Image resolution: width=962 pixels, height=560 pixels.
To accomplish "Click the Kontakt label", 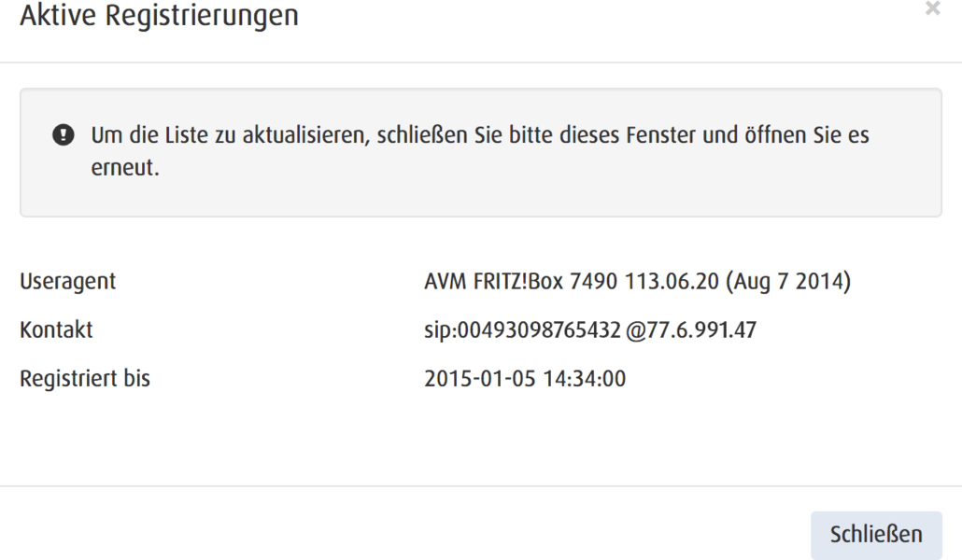I will coord(56,330).
